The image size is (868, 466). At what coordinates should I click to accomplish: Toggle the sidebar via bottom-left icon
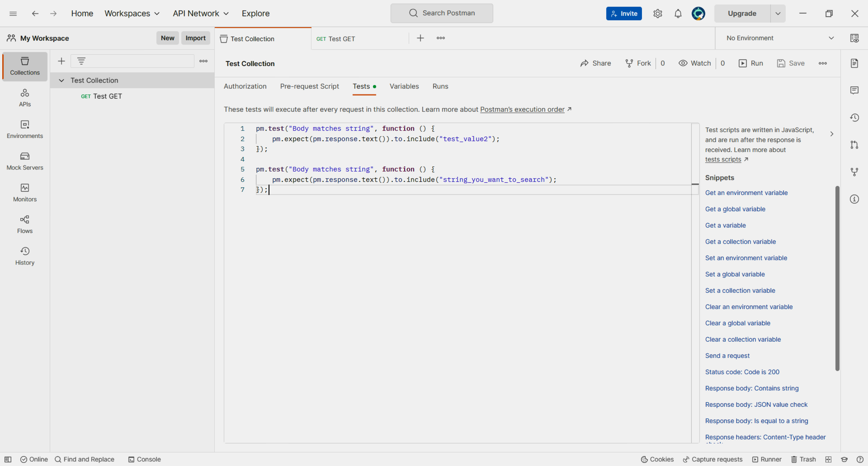(8, 459)
